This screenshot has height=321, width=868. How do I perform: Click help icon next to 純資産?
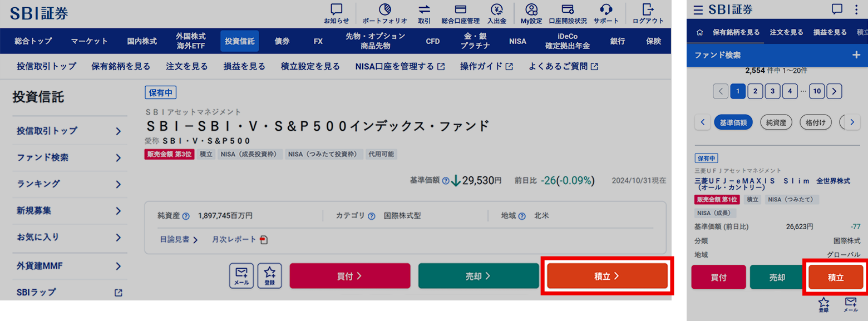(x=186, y=216)
